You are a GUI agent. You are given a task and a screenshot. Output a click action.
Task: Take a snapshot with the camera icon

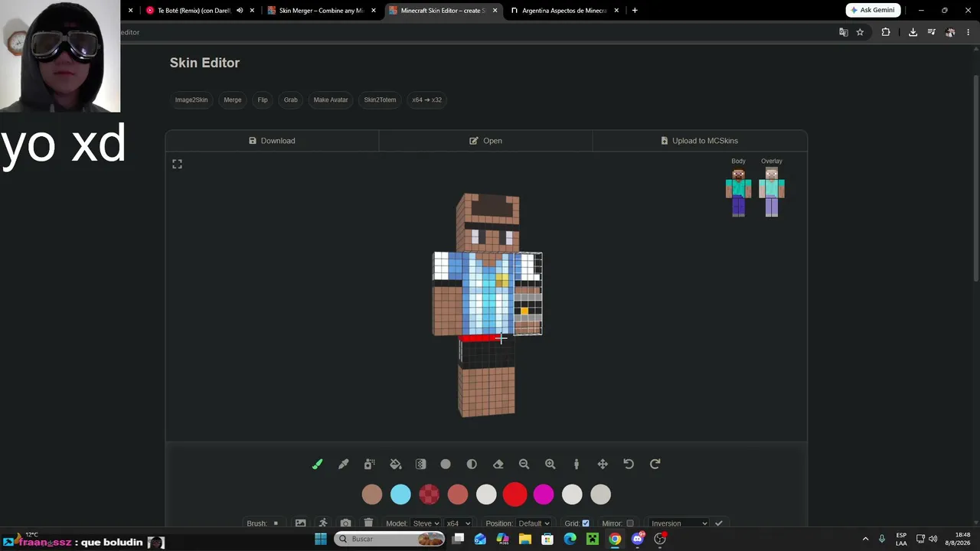click(346, 523)
